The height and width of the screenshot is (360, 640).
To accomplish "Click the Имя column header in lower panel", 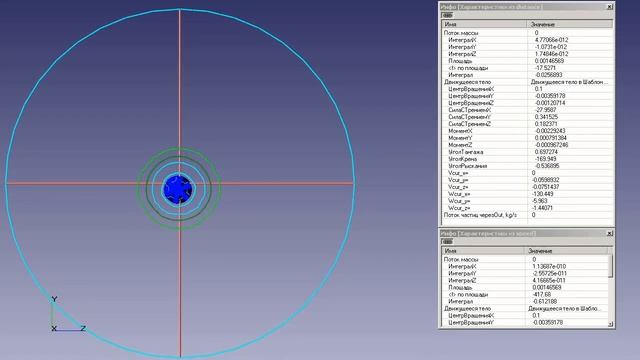I will (x=483, y=251).
